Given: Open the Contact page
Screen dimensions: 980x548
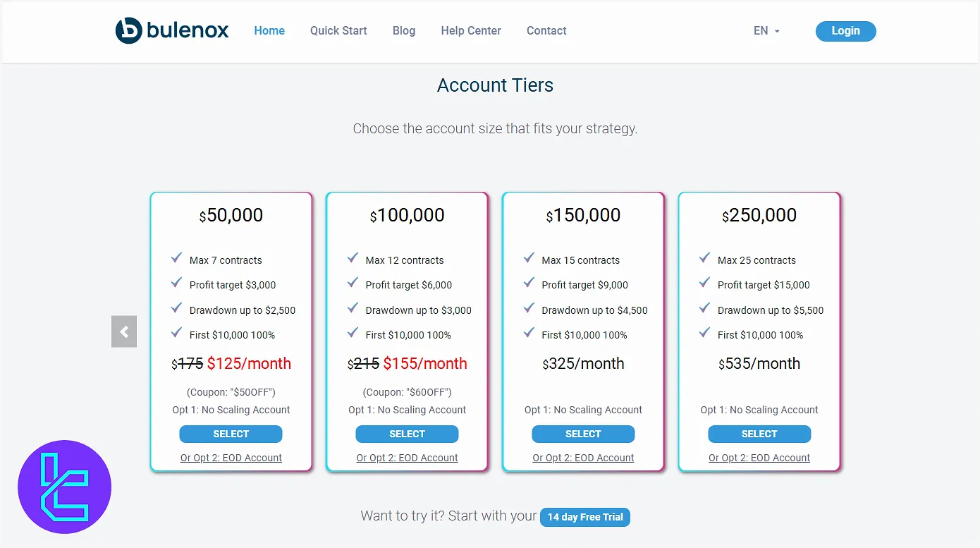Looking at the screenshot, I should point(546,31).
